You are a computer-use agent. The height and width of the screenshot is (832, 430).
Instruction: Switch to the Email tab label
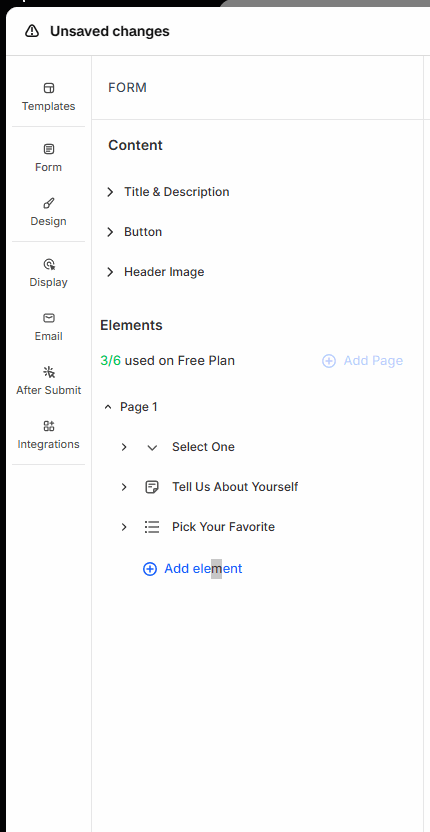pos(49,336)
